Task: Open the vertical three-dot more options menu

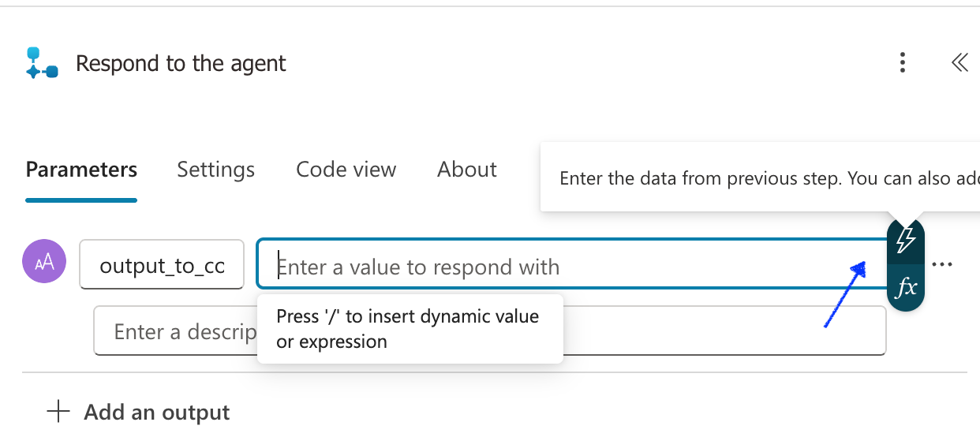Action: (903, 63)
